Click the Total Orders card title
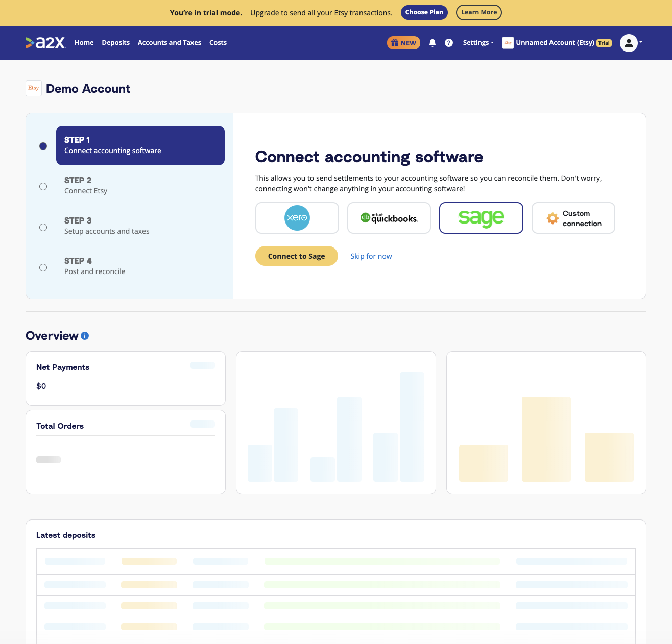The width and height of the screenshot is (672, 644). 60,426
